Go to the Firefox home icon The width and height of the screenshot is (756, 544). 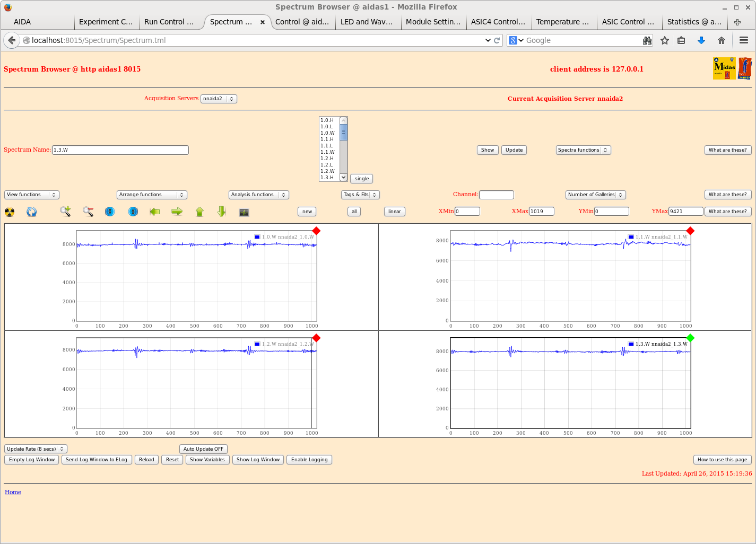point(722,40)
